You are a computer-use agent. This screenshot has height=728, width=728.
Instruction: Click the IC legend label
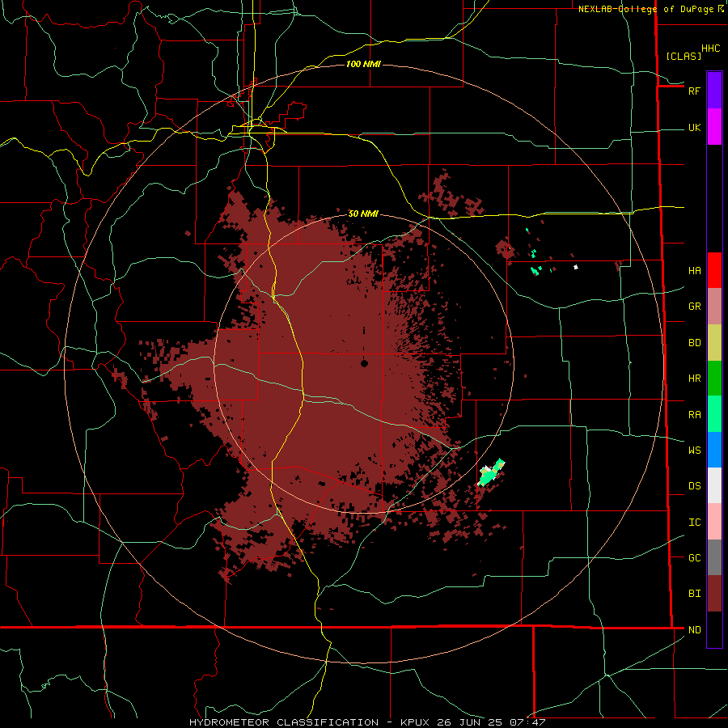coord(694,522)
